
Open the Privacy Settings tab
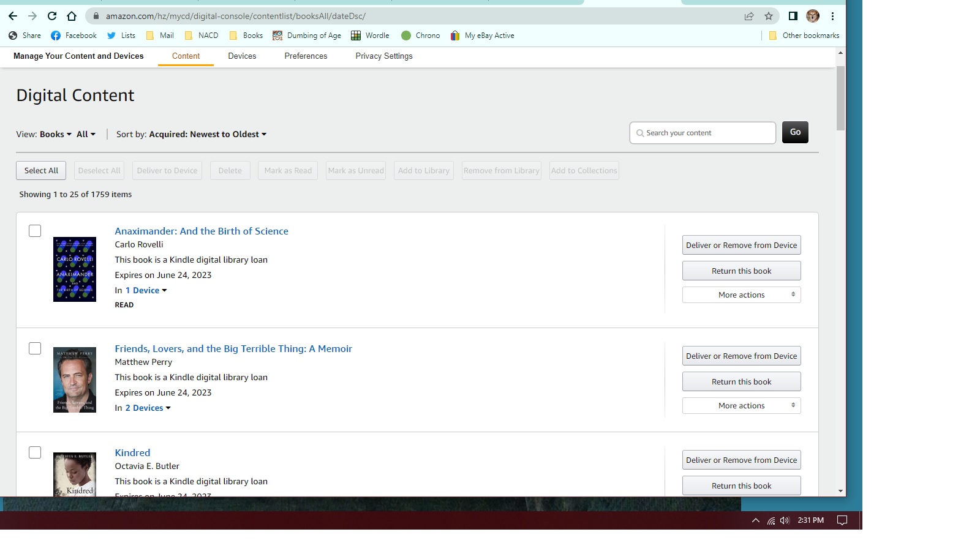coord(383,56)
